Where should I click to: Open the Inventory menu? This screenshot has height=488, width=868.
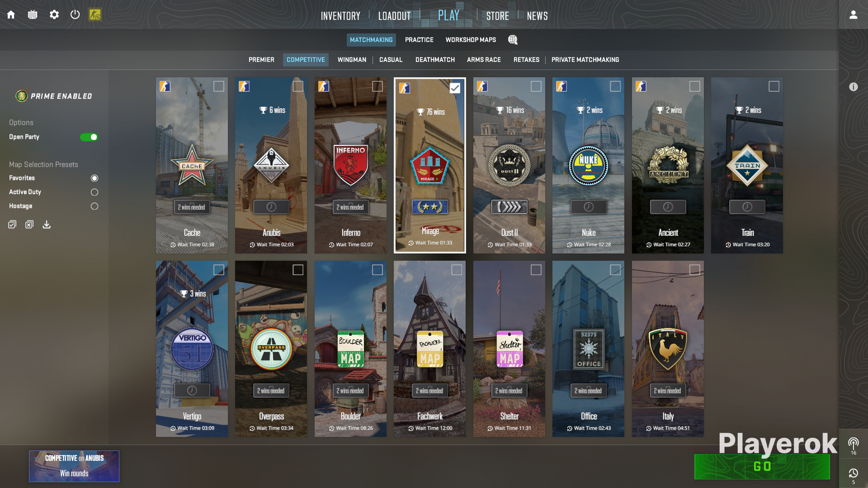(x=340, y=16)
